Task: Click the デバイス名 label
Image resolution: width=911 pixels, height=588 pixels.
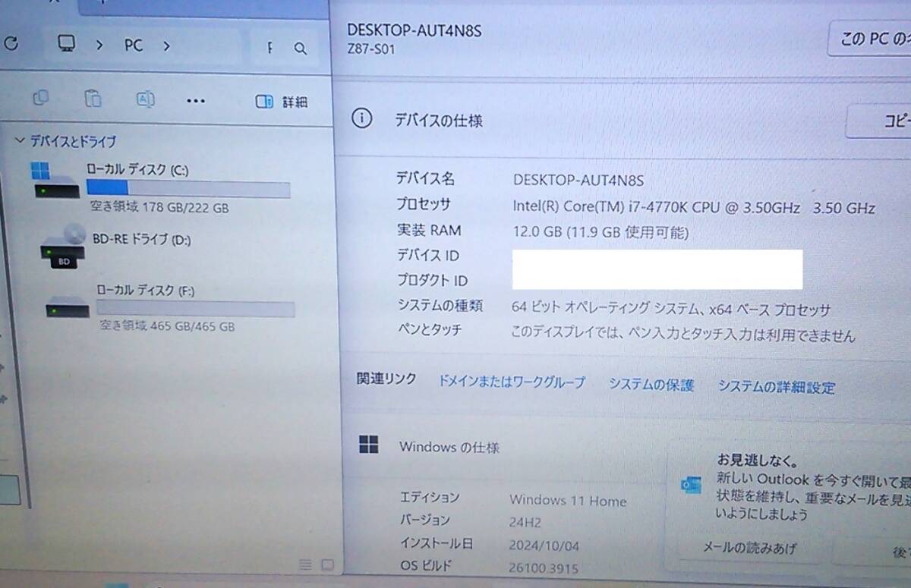Action: (x=425, y=179)
